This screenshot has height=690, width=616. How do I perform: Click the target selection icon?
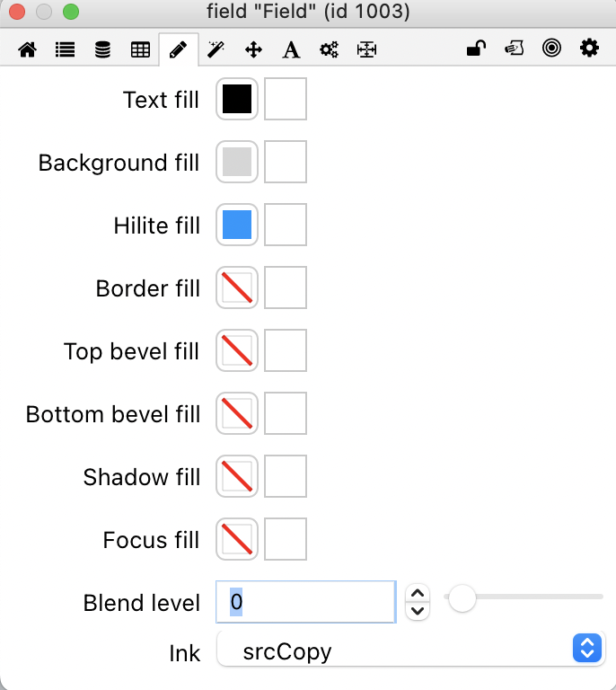(x=551, y=49)
